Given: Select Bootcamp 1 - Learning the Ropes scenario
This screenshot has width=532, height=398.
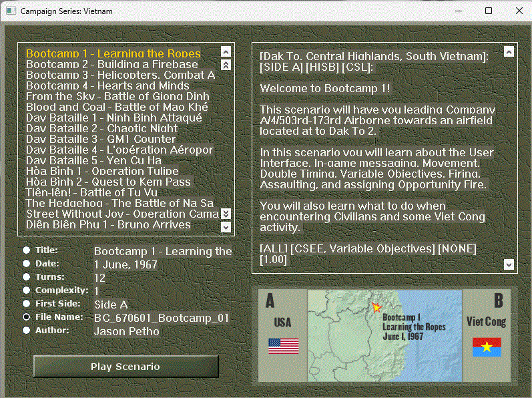Looking at the screenshot, I should coord(113,53).
